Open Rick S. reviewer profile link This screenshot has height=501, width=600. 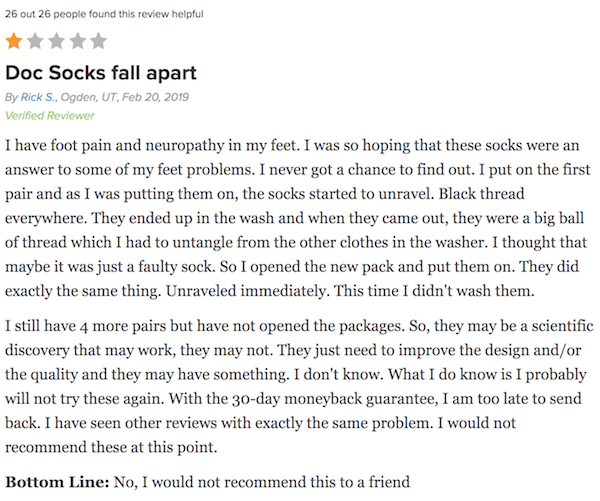(38, 97)
